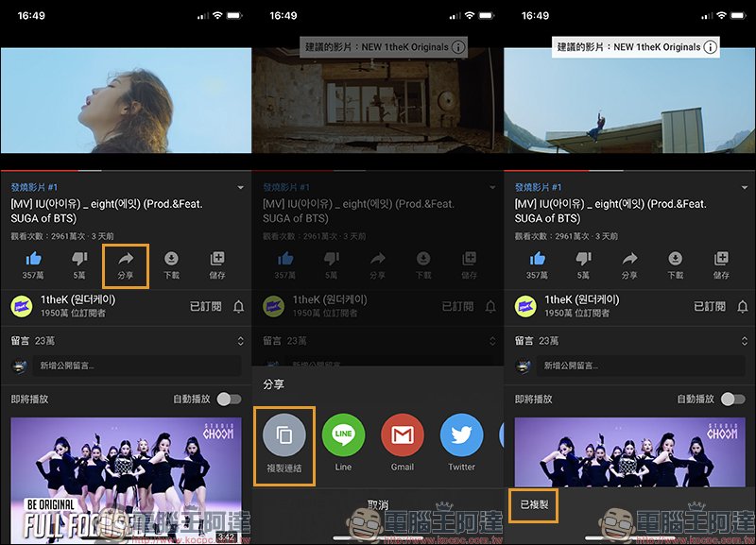The height and width of the screenshot is (545, 756).
Task: Open 發燒影片 #1 trending link, left screen
Action: coord(34,187)
